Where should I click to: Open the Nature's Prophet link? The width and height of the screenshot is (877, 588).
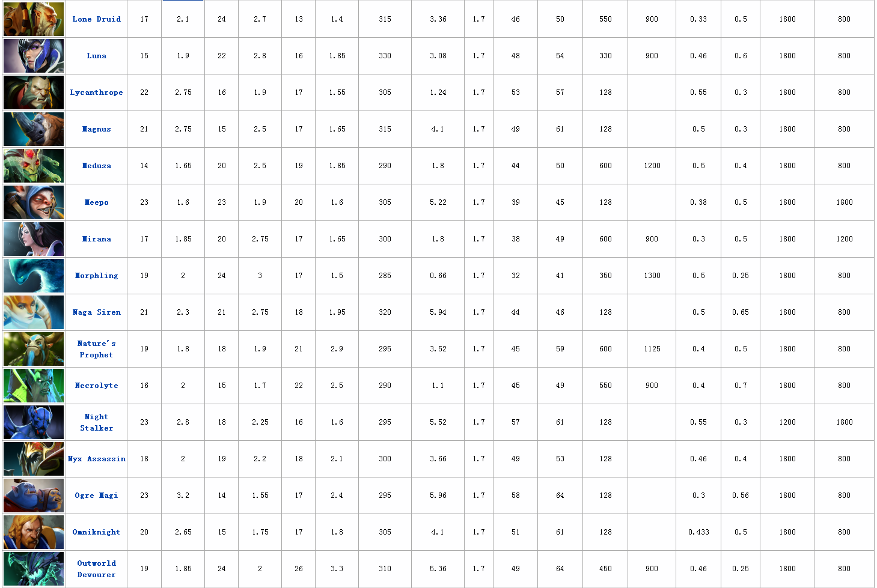(x=96, y=349)
